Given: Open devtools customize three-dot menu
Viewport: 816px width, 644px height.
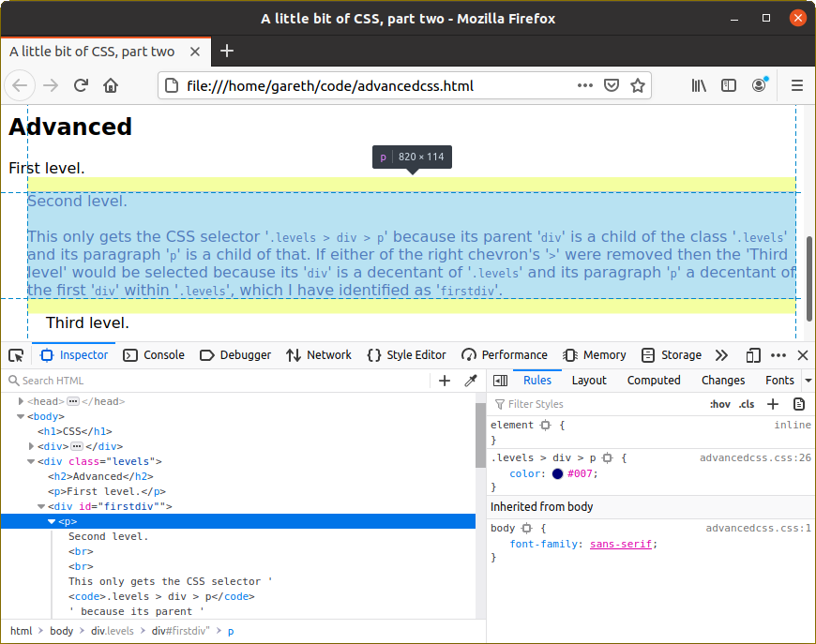Looking at the screenshot, I should pyautogui.click(x=778, y=355).
